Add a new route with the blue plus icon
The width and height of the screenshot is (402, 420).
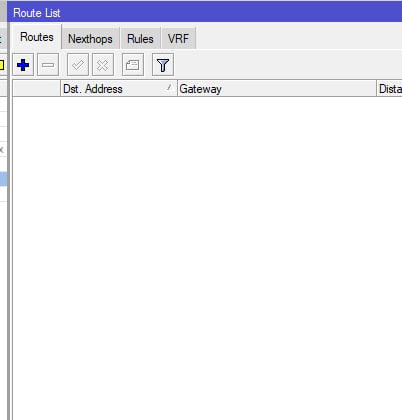pos(23,65)
